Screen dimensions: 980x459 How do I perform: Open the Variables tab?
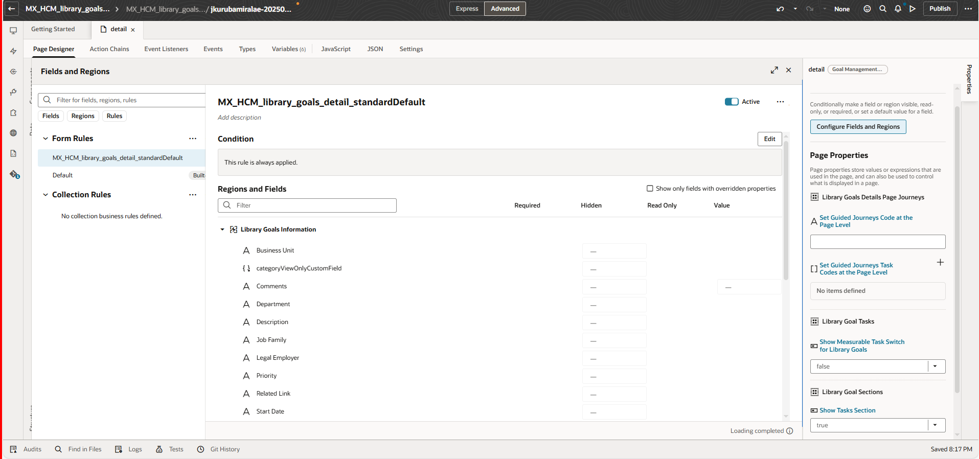(289, 49)
